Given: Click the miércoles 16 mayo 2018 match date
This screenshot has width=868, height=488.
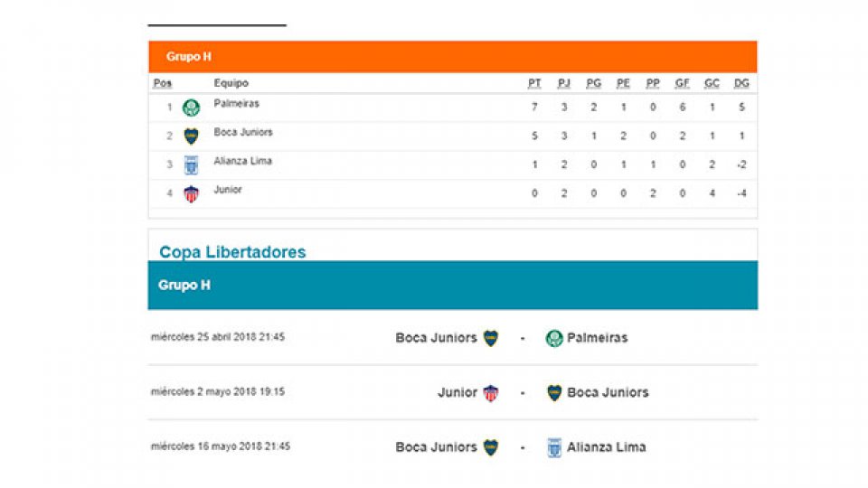Looking at the screenshot, I should [x=221, y=446].
